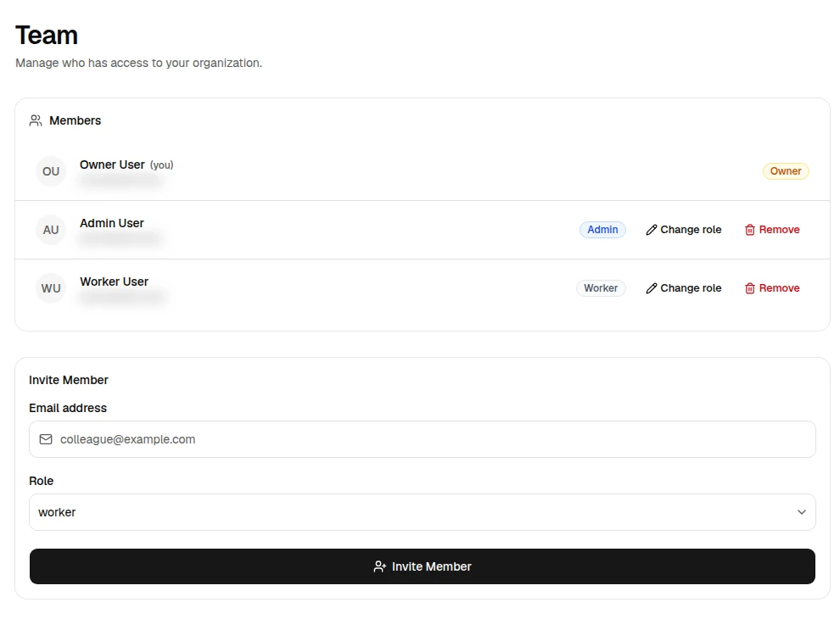Click the Members group icon

(x=36, y=120)
